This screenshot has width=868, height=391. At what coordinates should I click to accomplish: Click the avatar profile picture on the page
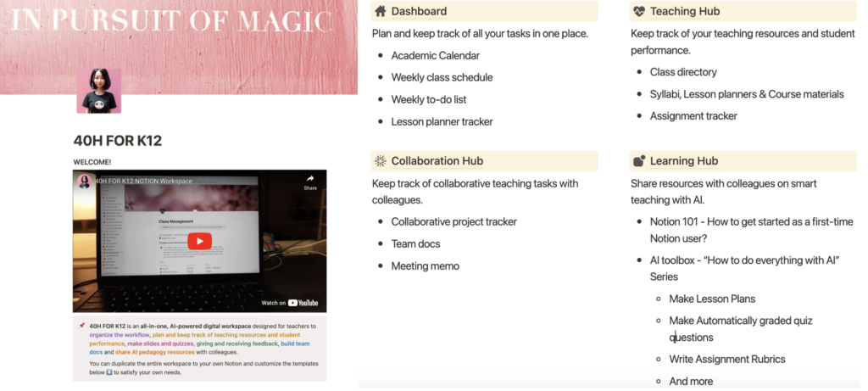pyautogui.click(x=99, y=91)
